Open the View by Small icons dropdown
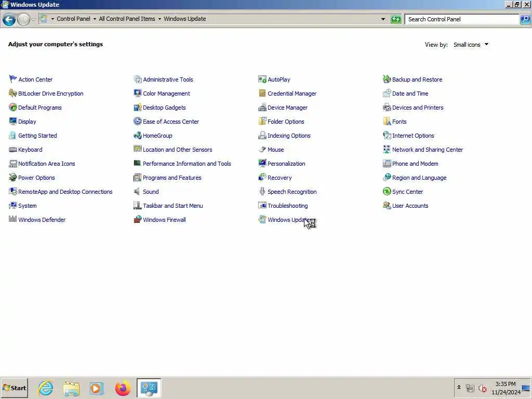532x399 pixels. [x=471, y=45]
